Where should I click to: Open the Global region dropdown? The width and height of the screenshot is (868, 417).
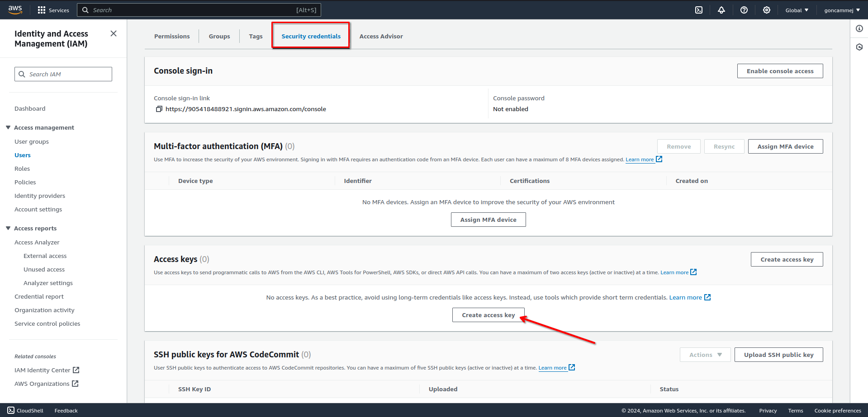pos(797,10)
